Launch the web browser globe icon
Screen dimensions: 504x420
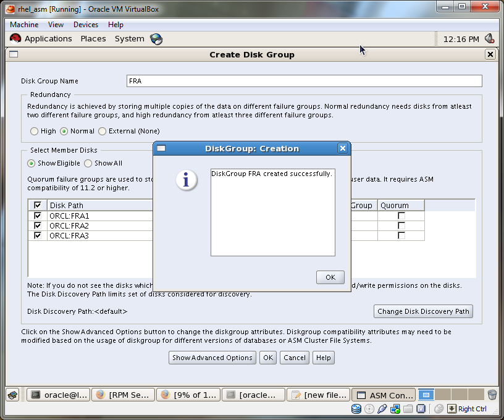156,39
